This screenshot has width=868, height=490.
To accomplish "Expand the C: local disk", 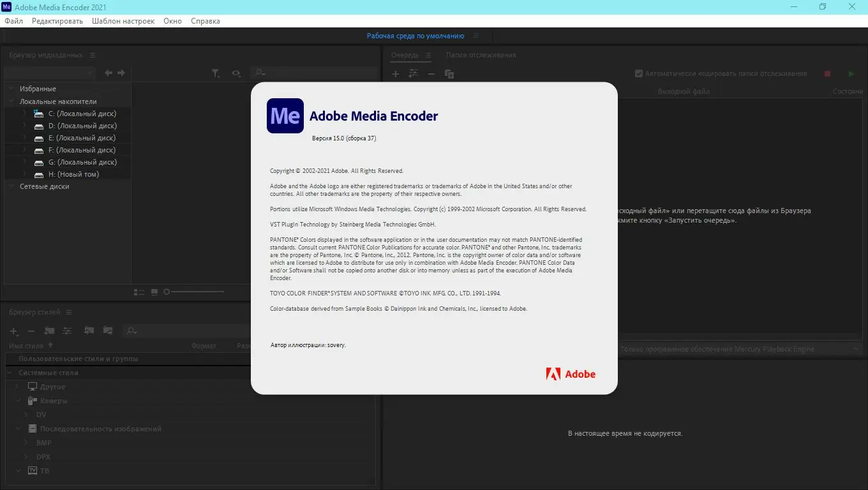I will tap(24, 114).
